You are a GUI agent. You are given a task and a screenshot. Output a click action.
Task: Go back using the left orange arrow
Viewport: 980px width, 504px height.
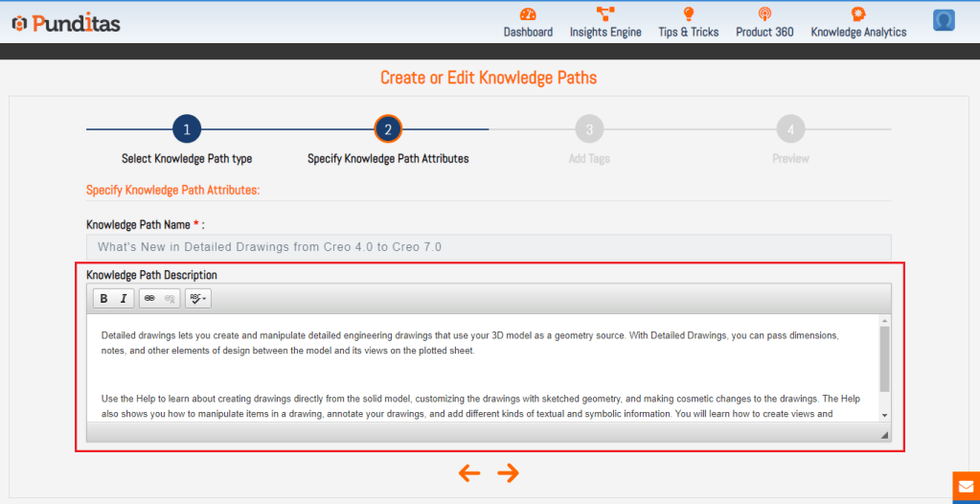[469, 472]
